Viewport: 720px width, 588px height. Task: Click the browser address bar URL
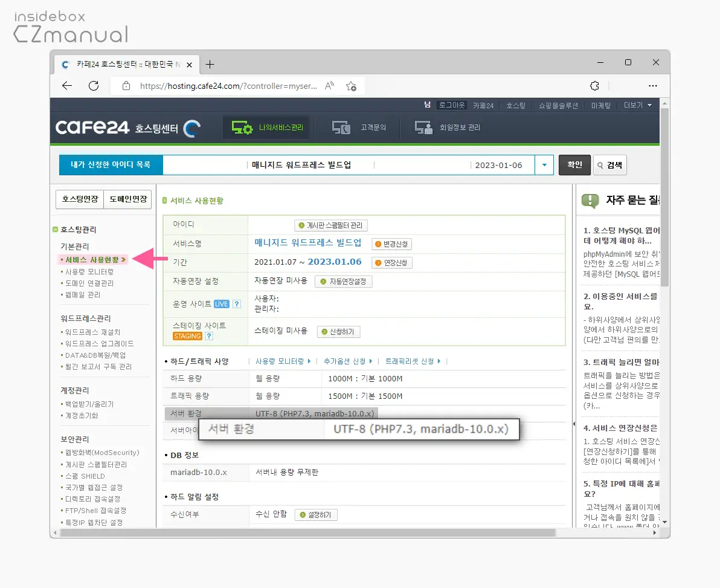(228, 86)
